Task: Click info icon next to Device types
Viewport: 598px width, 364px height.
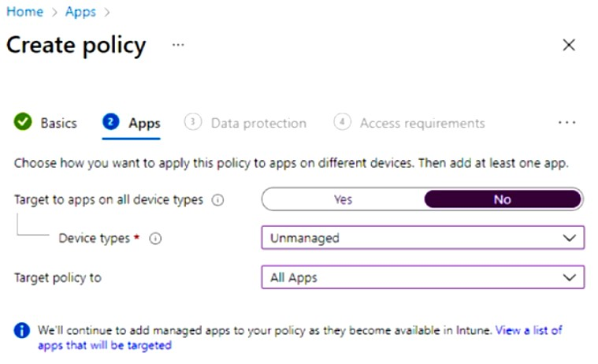Action: point(155,238)
